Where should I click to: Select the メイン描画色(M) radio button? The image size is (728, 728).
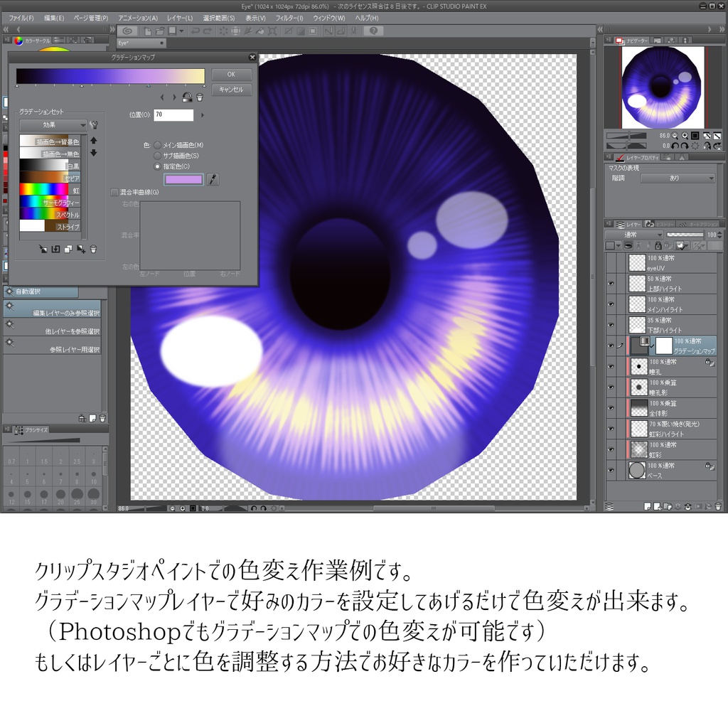coord(157,145)
